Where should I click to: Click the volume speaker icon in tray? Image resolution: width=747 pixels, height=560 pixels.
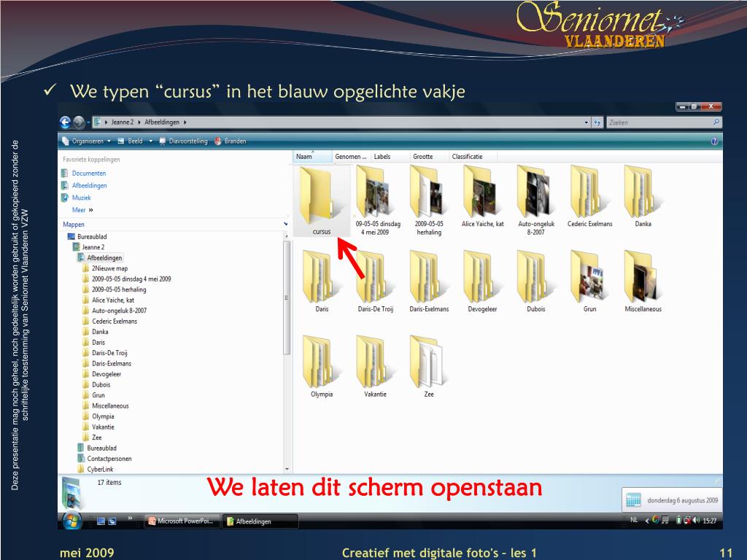coord(697,520)
